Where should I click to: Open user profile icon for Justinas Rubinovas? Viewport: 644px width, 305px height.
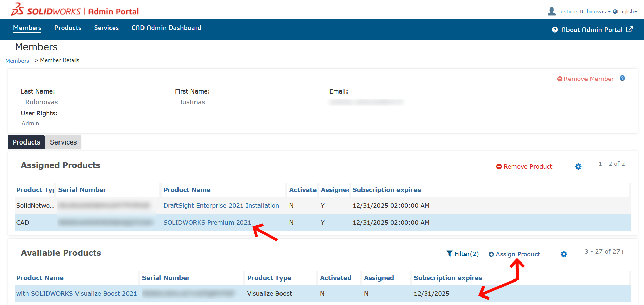click(552, 12)
